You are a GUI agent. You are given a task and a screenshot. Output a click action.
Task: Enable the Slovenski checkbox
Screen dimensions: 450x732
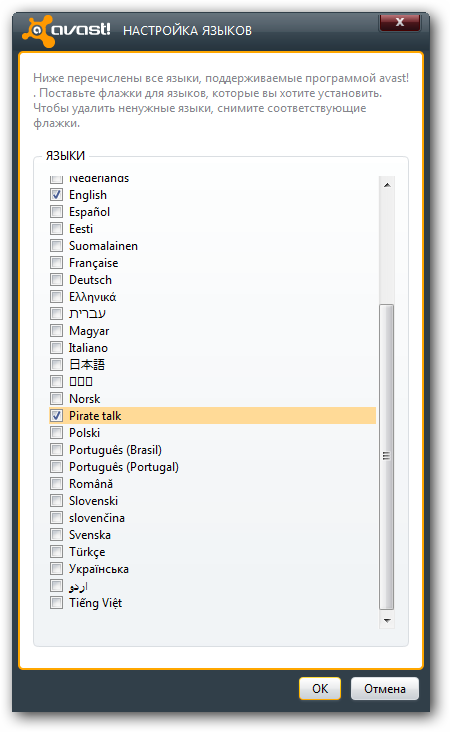pos(56,500)
